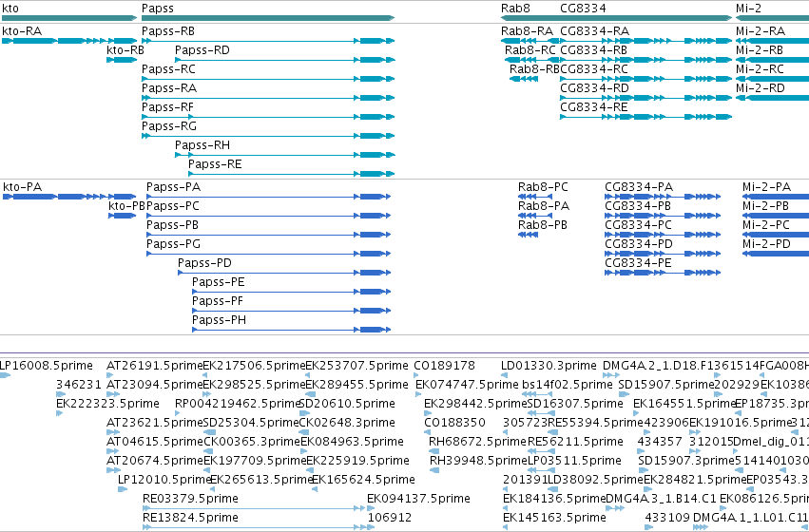Select the Papss-PE protein feature

pyautogui.click(x=292, y=292)
